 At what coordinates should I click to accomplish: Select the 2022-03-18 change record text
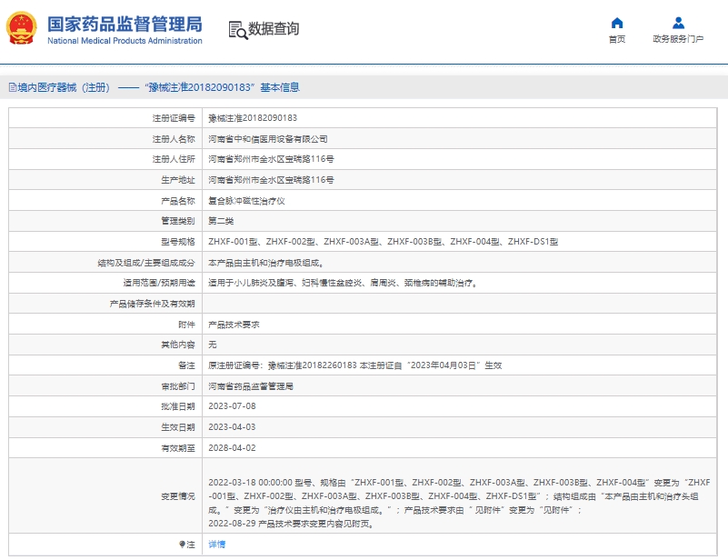click(x=459, y=496)
